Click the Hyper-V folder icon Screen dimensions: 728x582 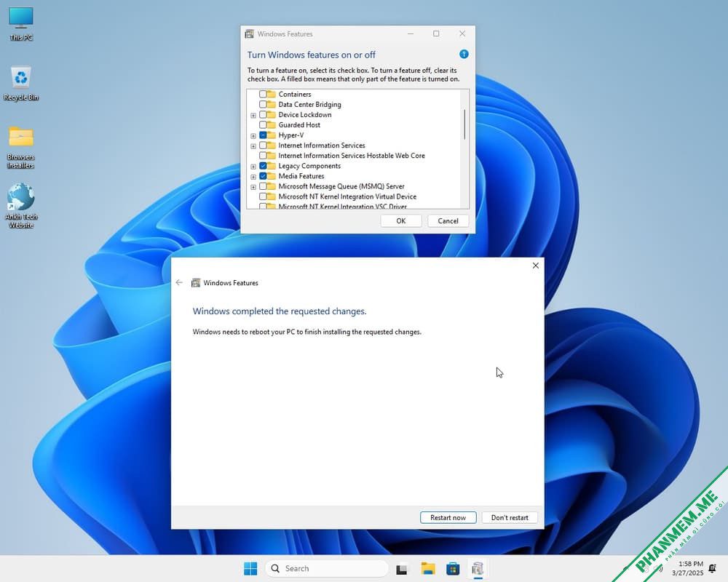pos(271,135)
